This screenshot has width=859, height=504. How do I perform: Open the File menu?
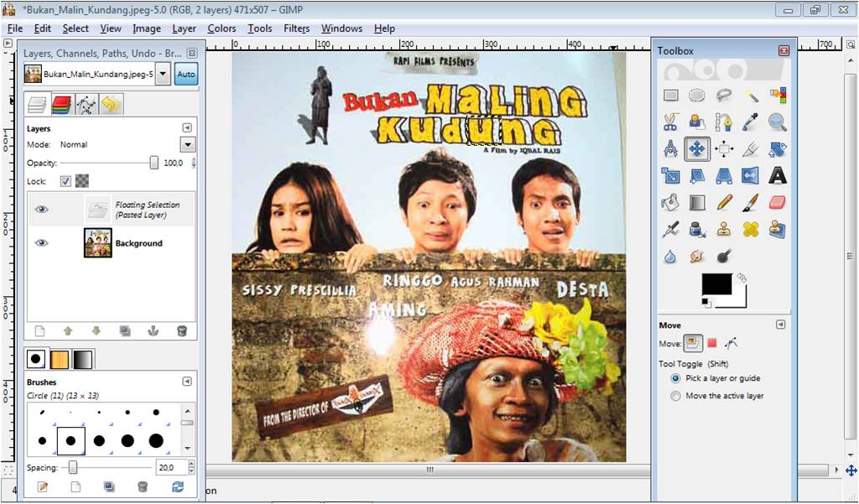click(x=15, y=29)
